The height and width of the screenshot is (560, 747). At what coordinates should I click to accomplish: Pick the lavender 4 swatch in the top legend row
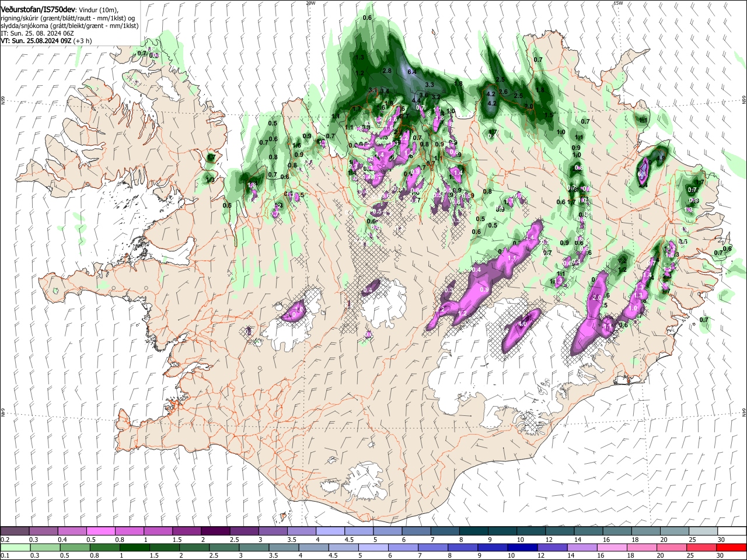(330, 531)
